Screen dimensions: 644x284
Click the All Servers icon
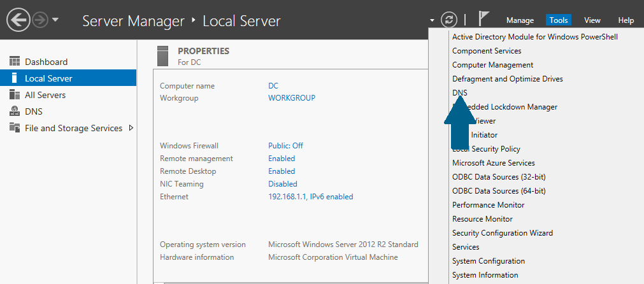pyautogui.click(x=15, y=95)
